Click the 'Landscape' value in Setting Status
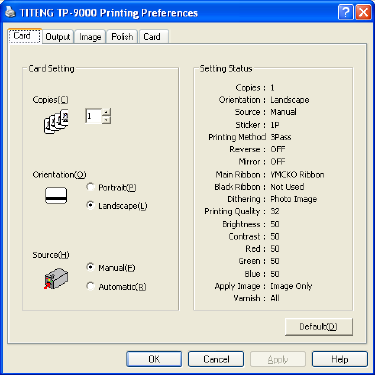 point(290,100)
